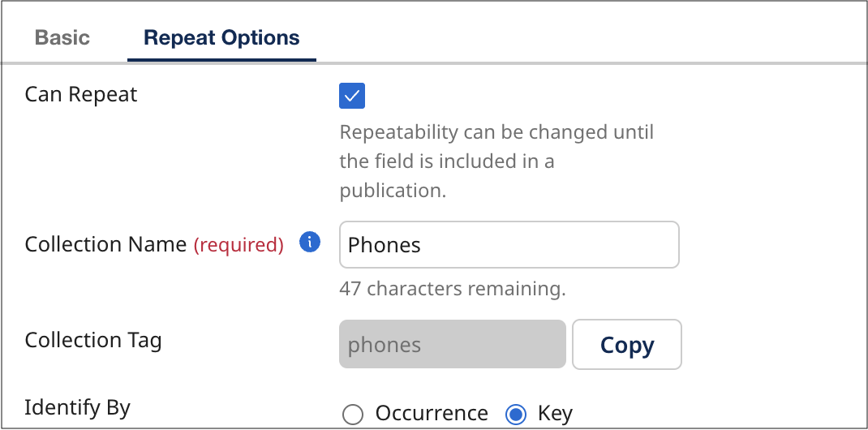Image resolution: width=868 pixels, height=430 pixels.
Task: Open the Repeat Options tab
Action: pos(221,37)
